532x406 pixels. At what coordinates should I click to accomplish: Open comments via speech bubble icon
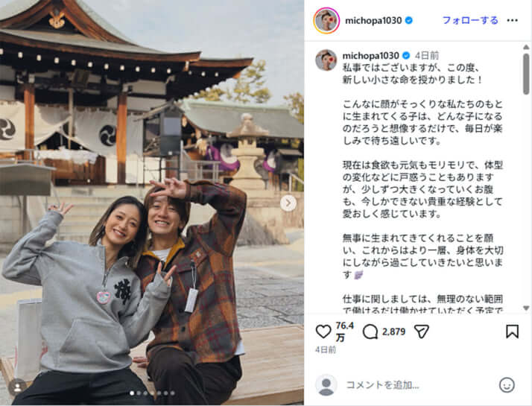tap(370, 332)
